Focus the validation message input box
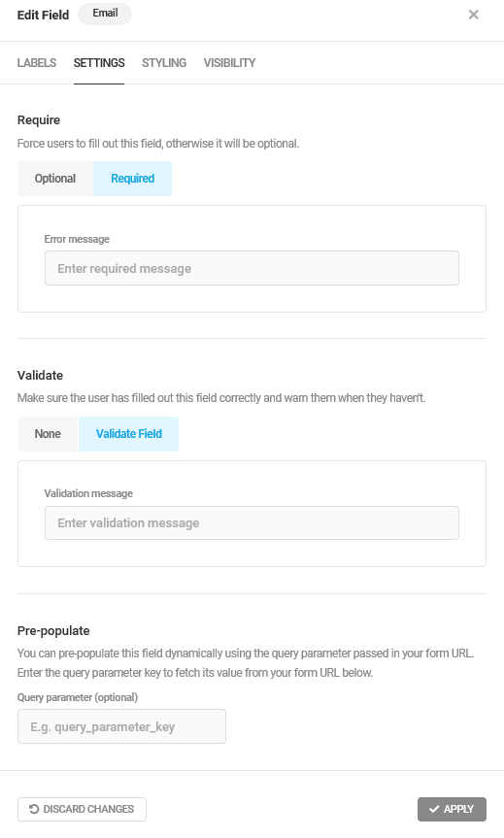The image size is (504, 838). pyautogui.click(x=252, y=522)
